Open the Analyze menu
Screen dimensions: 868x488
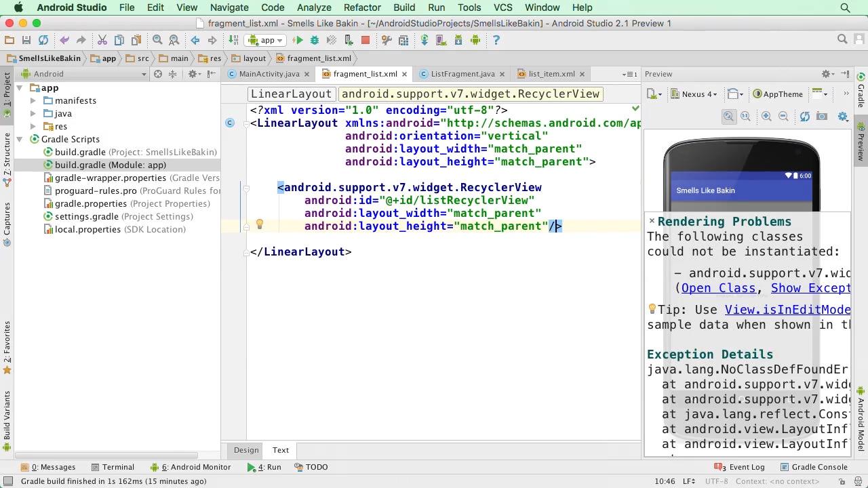(314, 7)
